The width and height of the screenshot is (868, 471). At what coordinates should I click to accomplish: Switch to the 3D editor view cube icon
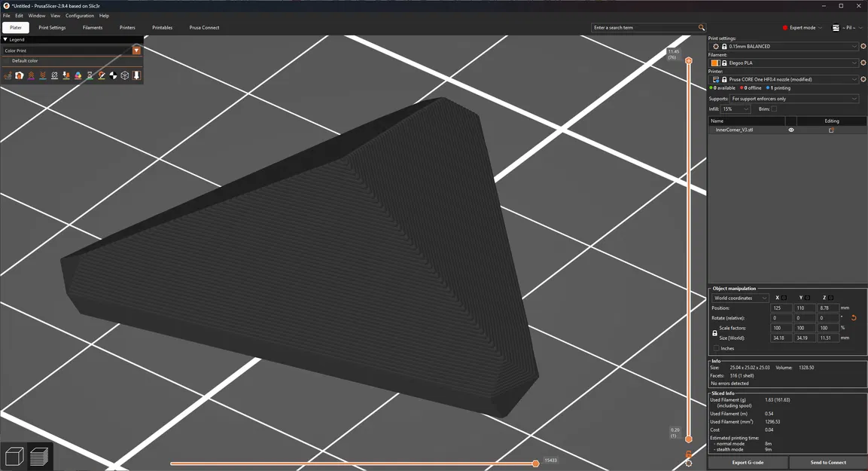(x=14, y=457)
